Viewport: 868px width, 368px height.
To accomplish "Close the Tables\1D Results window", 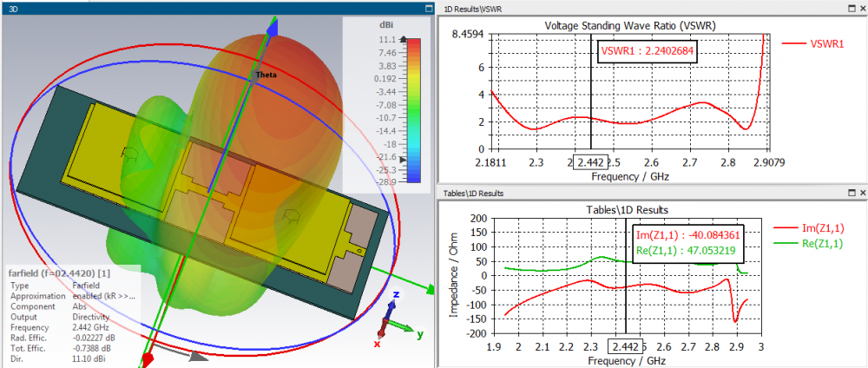I will 863,193.
